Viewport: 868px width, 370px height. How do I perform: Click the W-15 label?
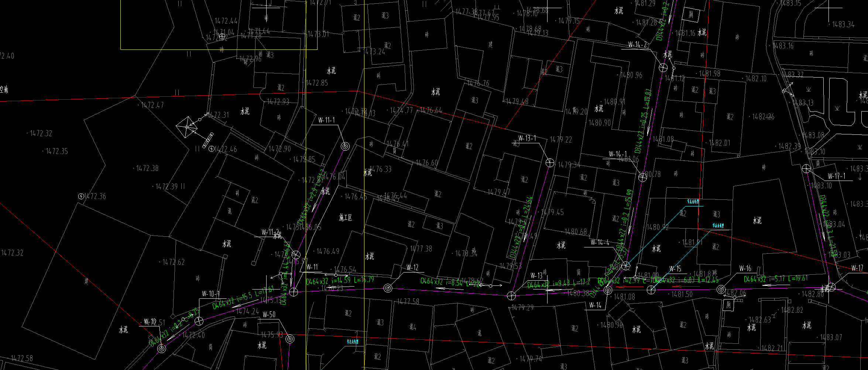coord(675,268)
